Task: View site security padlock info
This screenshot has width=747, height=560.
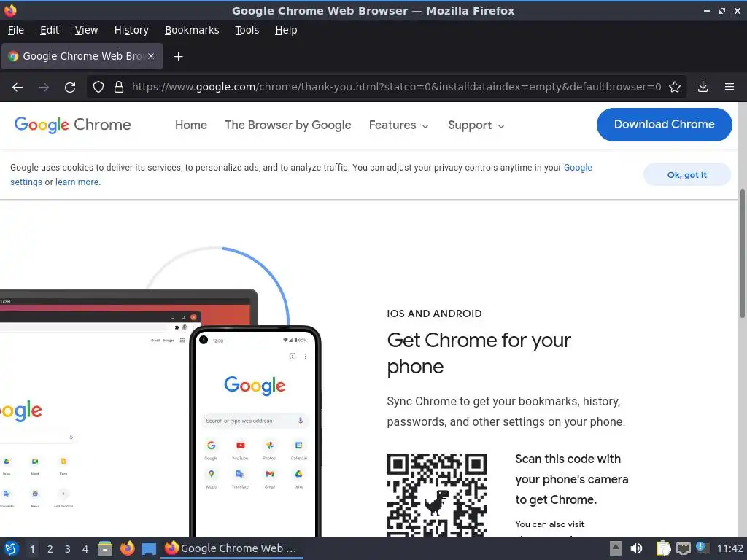Action: 119,87
